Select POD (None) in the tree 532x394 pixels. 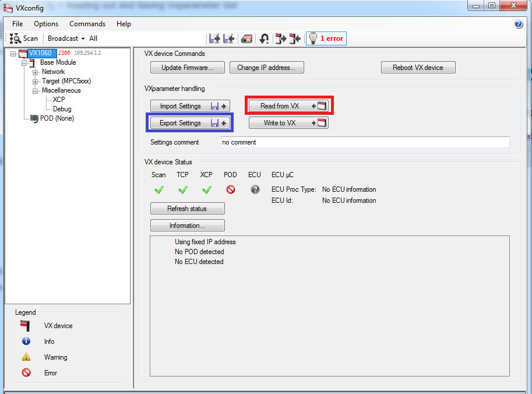pos(57,118)
